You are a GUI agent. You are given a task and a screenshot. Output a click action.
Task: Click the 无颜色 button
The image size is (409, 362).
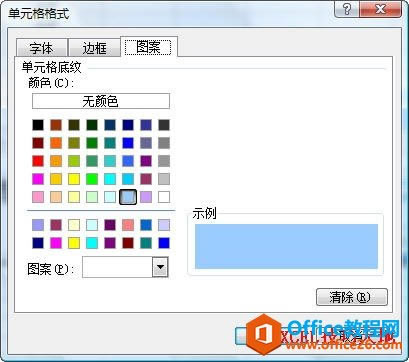pyautogui.click(x=101, y=101)
